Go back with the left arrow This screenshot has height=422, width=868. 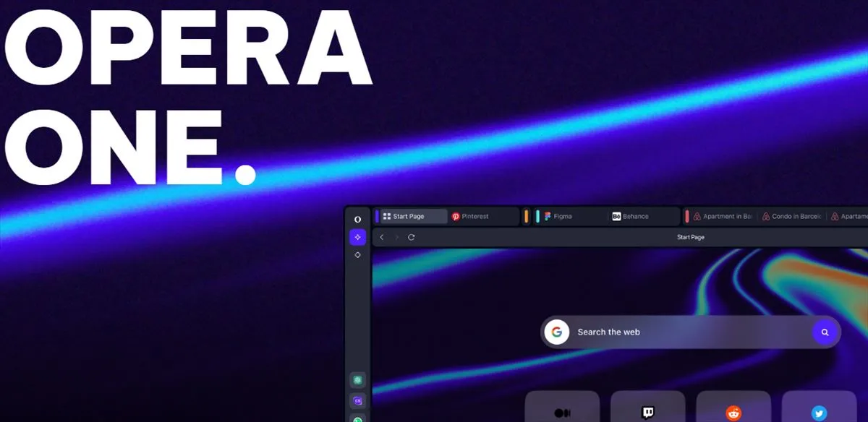382,237
